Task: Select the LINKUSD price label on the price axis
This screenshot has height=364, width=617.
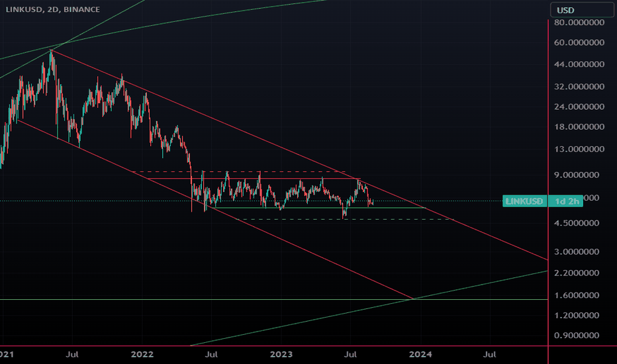Action: coord(524,201)
